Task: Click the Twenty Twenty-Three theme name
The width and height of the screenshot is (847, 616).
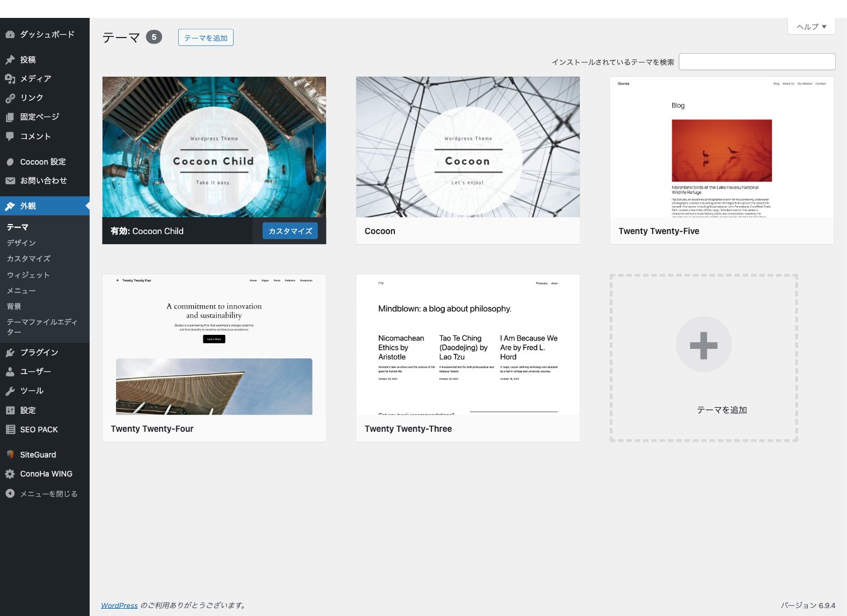Action: click(408, 429)
